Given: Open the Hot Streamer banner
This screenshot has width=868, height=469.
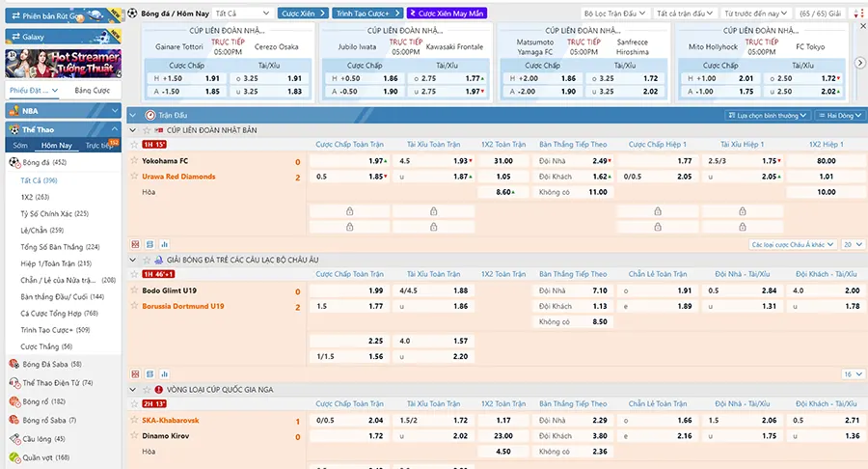Looking at the screenshot, I should [x=63, y=63].
